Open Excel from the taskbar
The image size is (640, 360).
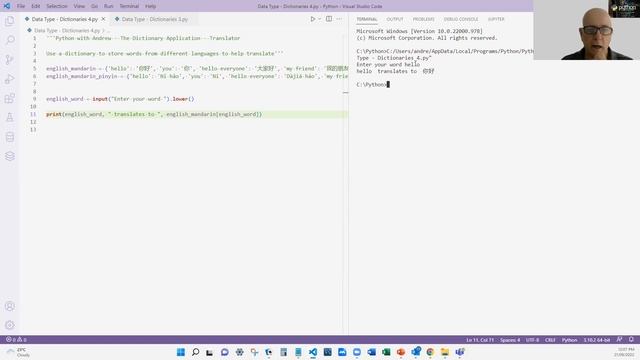click(386, 352)
